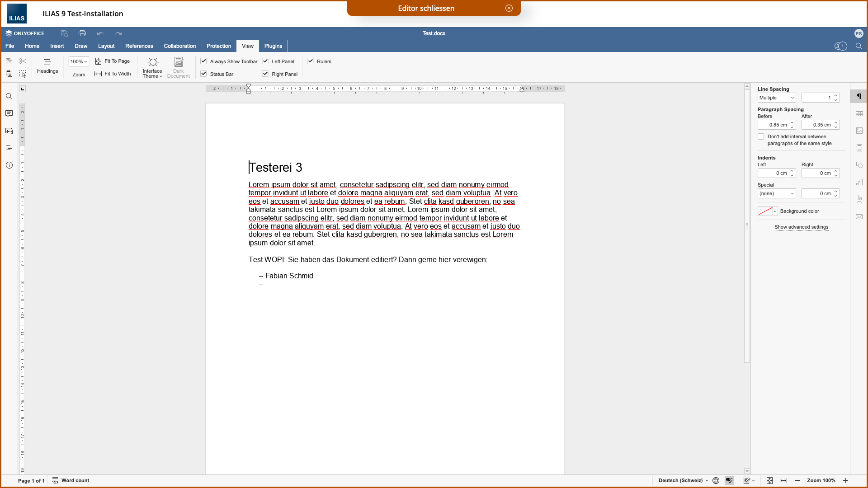The height and width of the screenshot is (488, 868).
Task: Open the Comments panel in left sidebar
Action: click(9, 113)
